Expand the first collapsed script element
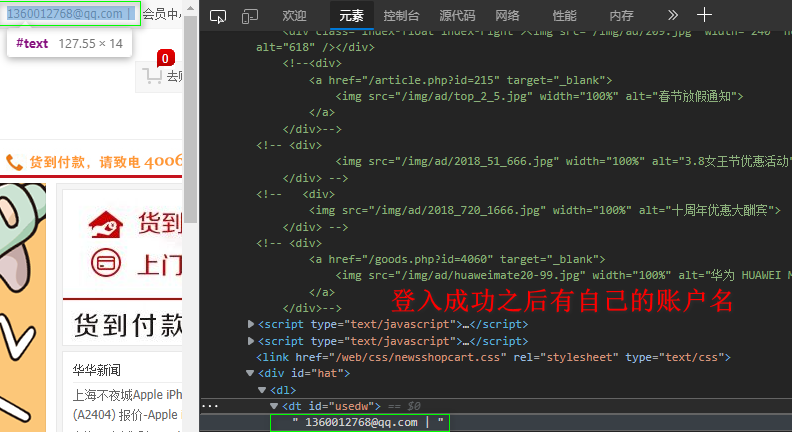The image size is (792, 432). pyautogui.click(x=251, y=324)
